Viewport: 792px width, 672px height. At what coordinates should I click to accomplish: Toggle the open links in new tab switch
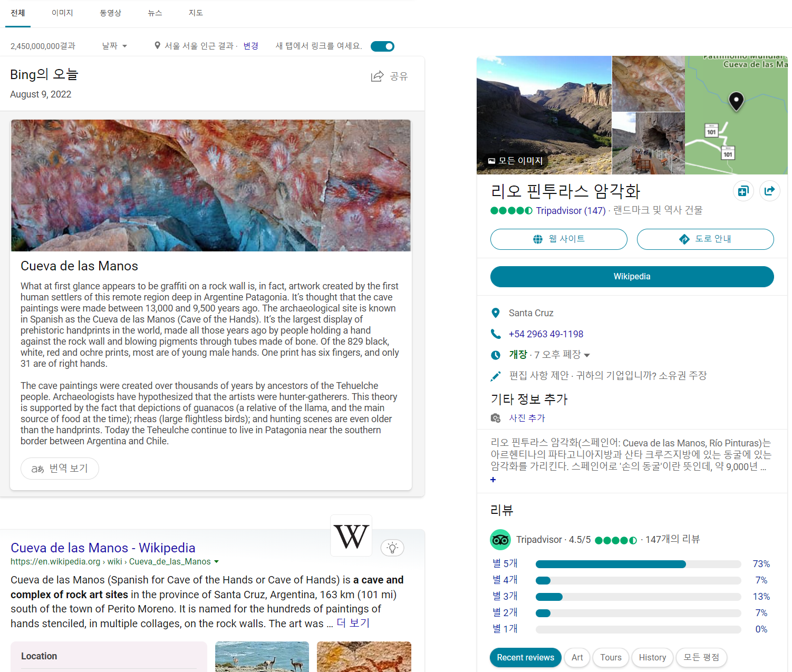(382, 46)
